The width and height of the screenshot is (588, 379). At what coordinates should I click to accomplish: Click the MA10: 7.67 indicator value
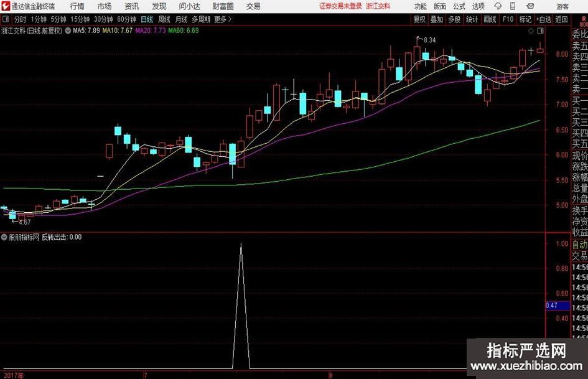[118, 30]
